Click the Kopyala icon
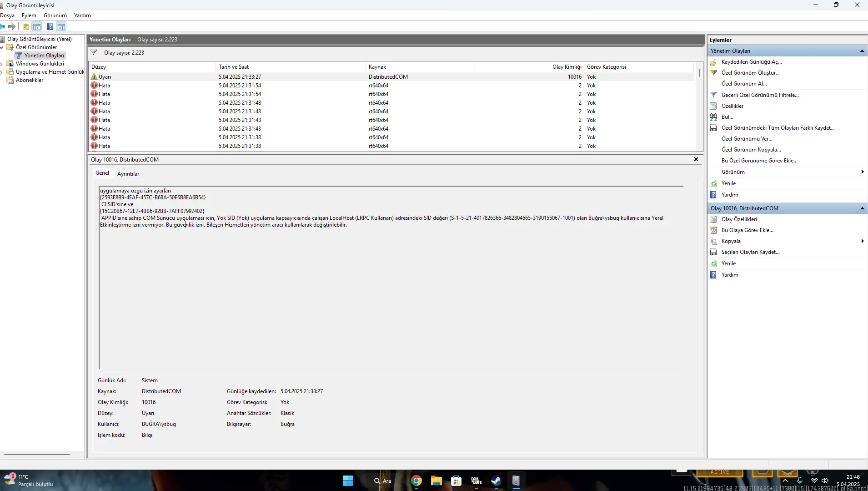Screen dimensions: 868x491 [x=713, y=241]
